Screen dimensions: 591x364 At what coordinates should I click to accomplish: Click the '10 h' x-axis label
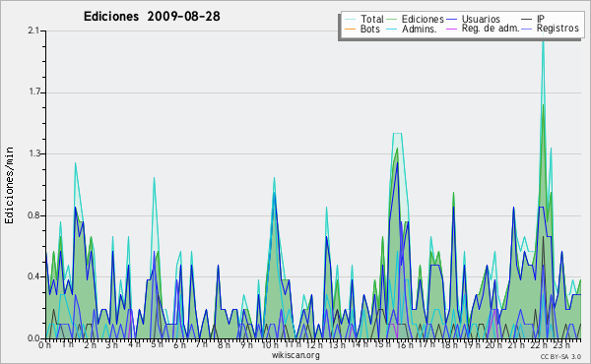(270, 345)
